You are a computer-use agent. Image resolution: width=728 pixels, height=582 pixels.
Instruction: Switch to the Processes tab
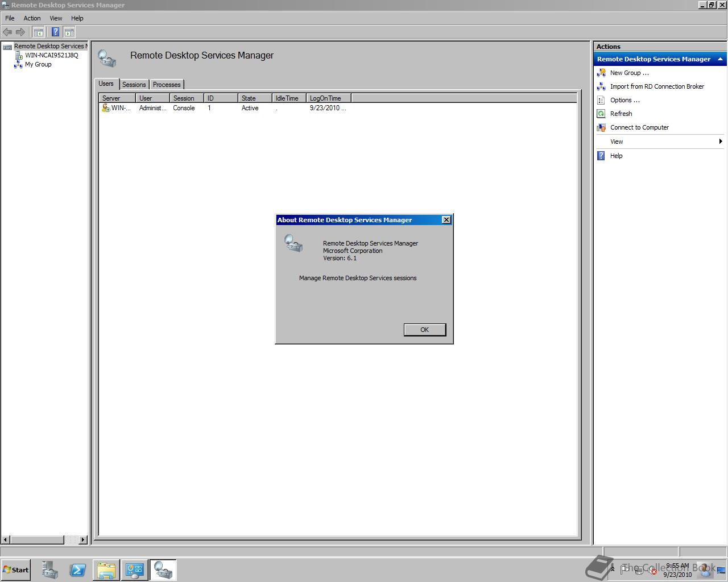point(167,85)
